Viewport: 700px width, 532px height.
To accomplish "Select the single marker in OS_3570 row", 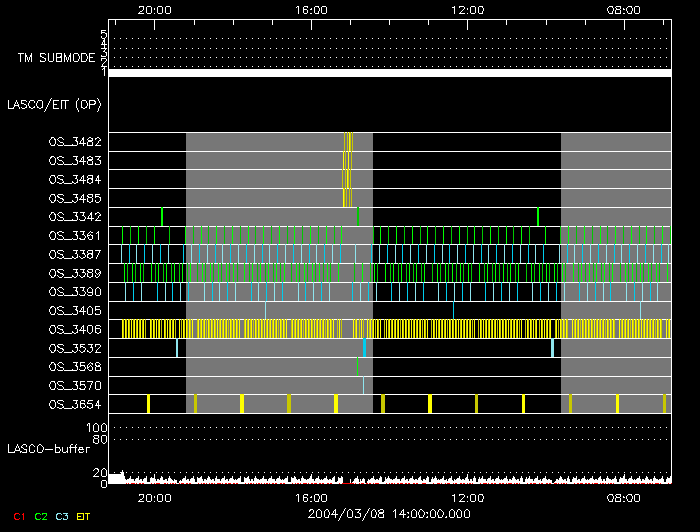I will (x=363, y=385).
